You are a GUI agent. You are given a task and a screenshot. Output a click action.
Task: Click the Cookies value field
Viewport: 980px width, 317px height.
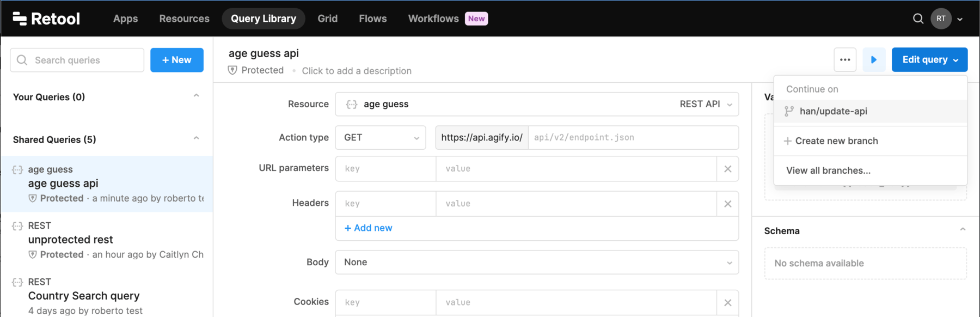pos(576,302)
